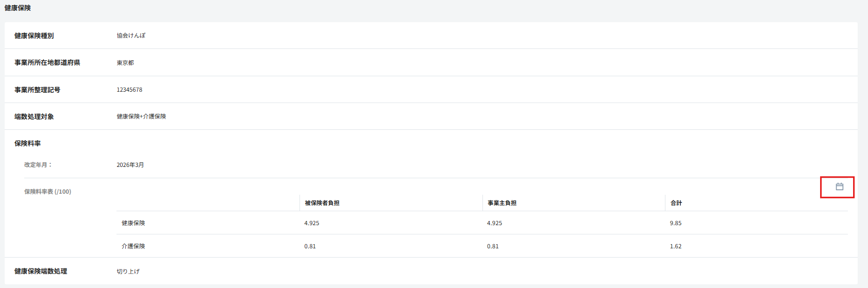Select the 切り上げ rounding method value

click(x=128, y=272)
